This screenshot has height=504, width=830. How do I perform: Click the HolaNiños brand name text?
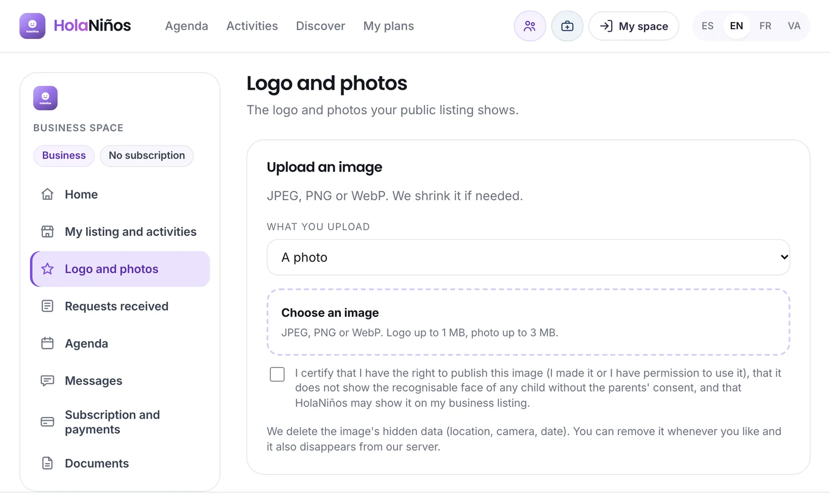(x=92, y=25)
